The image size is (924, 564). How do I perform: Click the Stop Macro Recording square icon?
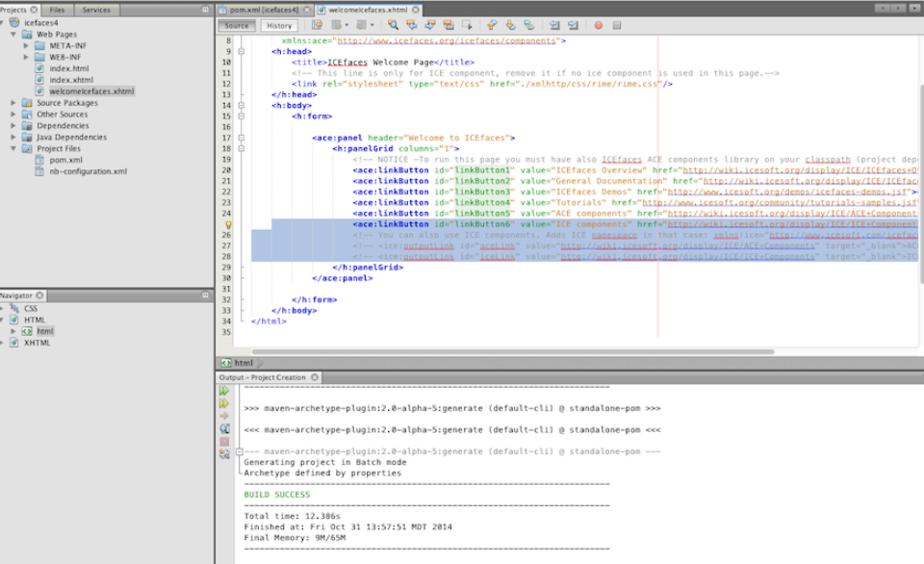click(x=616, y=25)
